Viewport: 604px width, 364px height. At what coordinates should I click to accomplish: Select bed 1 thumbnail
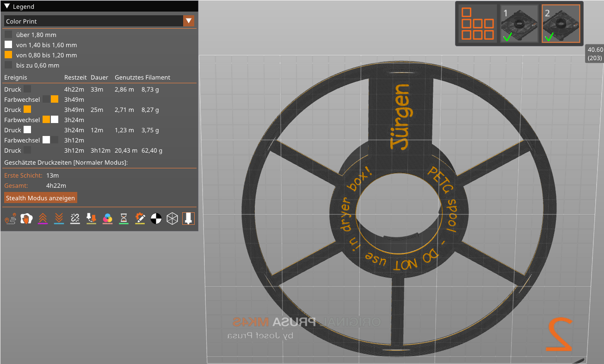(x=519, y=24)
